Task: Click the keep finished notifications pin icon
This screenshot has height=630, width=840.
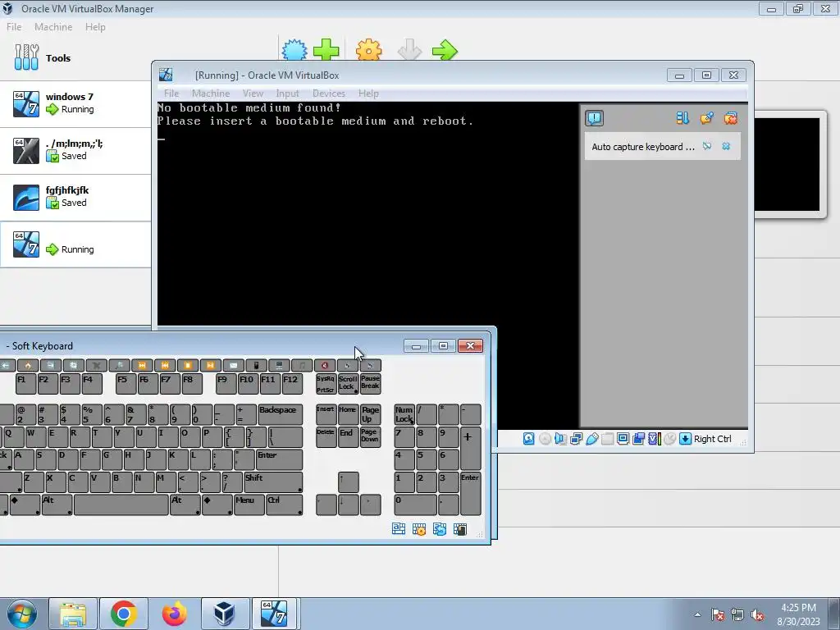Action: point(706,118)
